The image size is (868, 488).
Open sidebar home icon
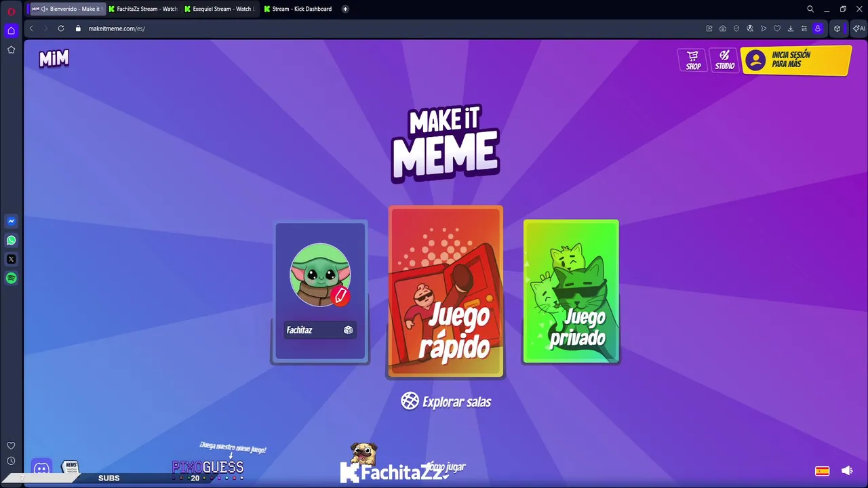pyautogui.click(x=11, y=30)
